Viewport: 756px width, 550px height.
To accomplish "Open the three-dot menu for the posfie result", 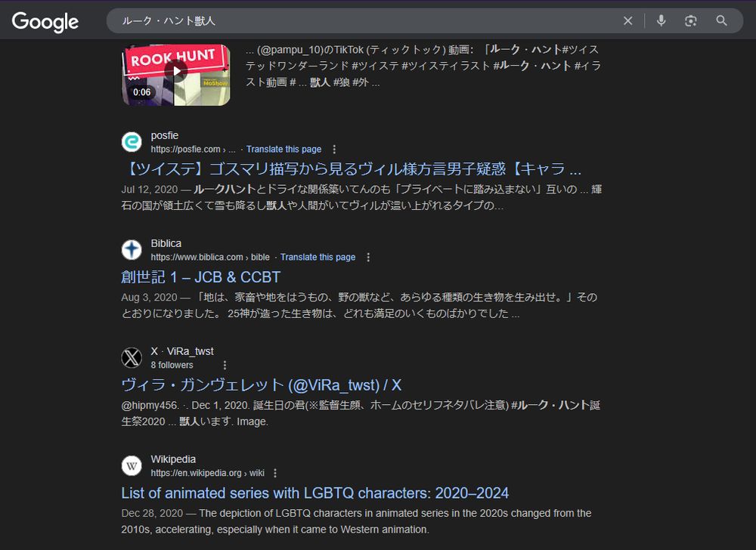I will pyautogui.click(x=333, y=149).
